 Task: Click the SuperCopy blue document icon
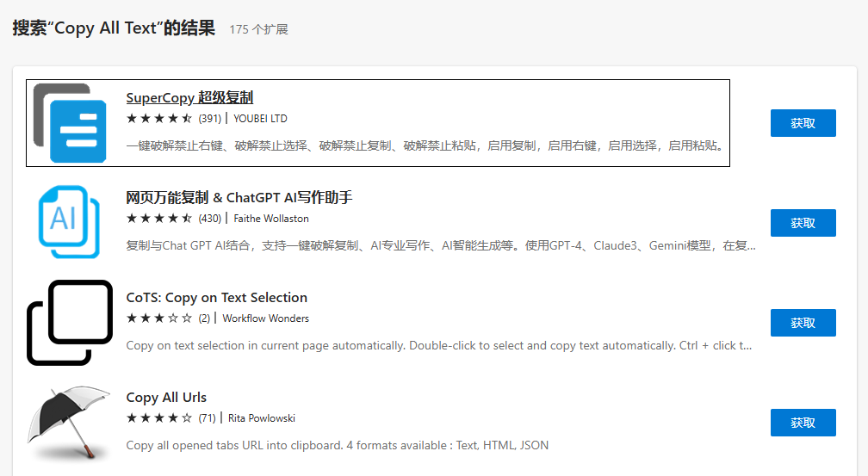(x=70, y=123)
